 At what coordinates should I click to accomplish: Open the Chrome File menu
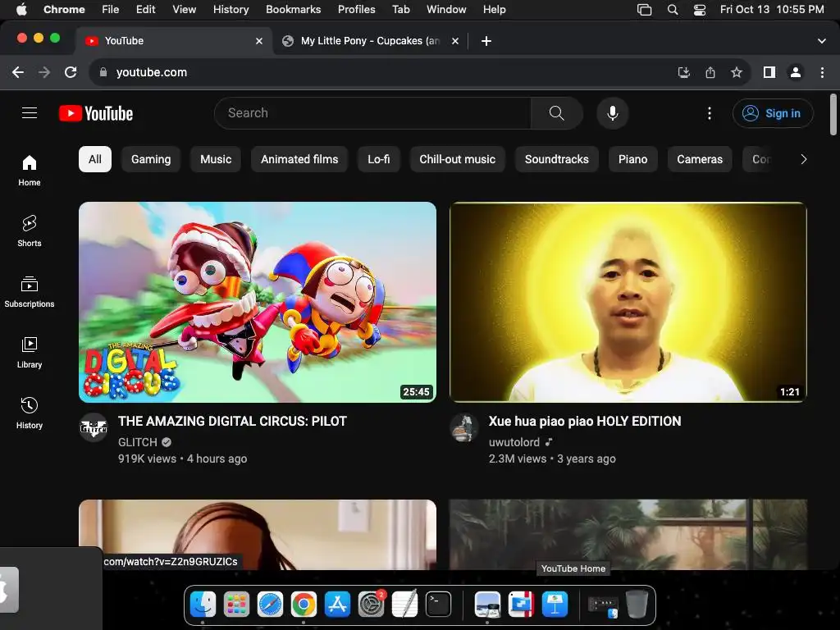(111, 10)
